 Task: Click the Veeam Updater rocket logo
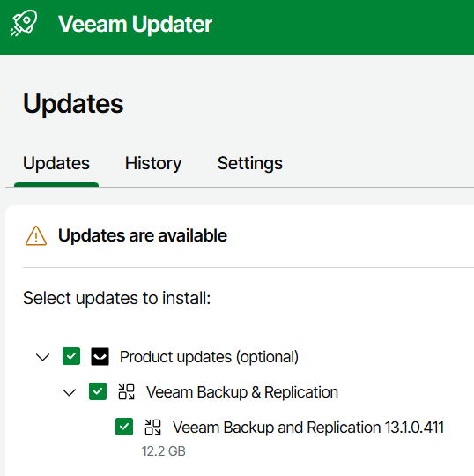tap(24, 24)
